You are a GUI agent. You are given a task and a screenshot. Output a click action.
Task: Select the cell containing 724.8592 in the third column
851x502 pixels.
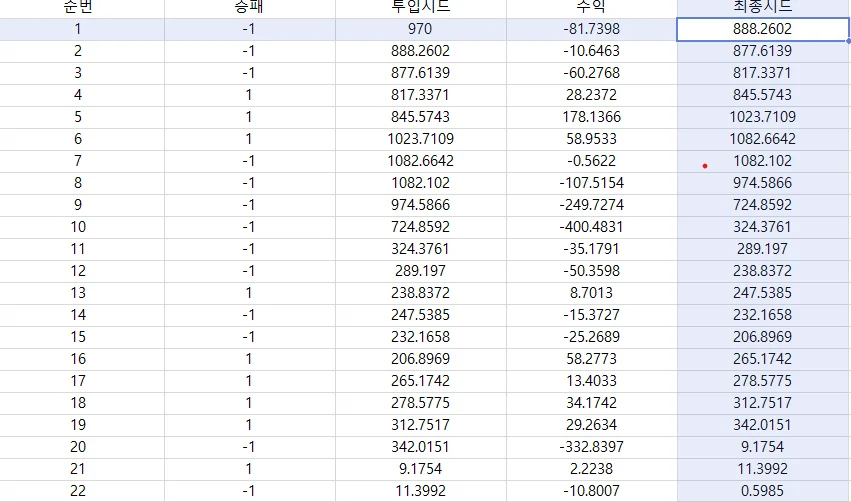(x=421, y=227)
